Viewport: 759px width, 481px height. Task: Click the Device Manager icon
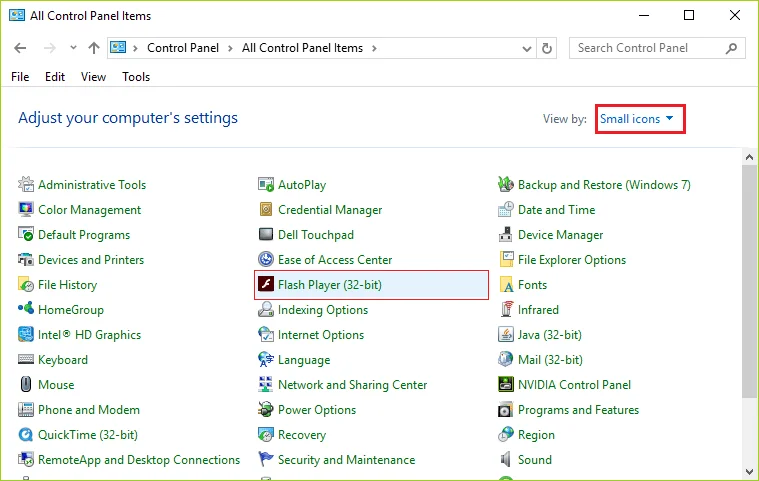point(506,235)
